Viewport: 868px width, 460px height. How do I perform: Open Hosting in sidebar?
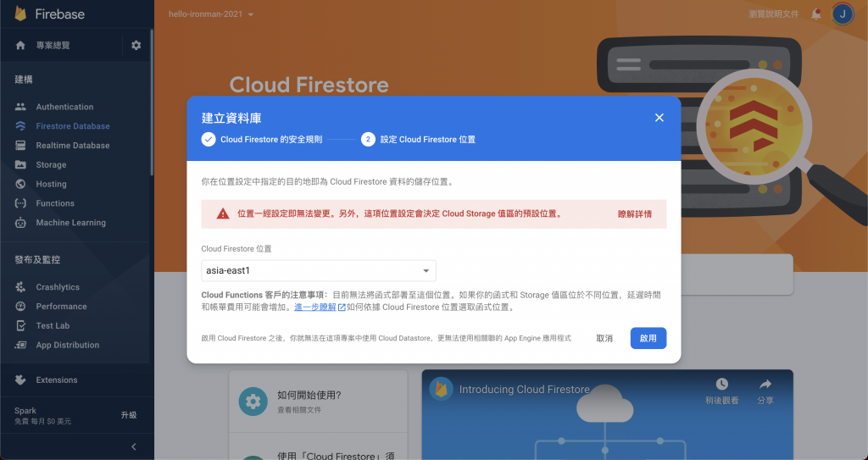coord(51,184)
